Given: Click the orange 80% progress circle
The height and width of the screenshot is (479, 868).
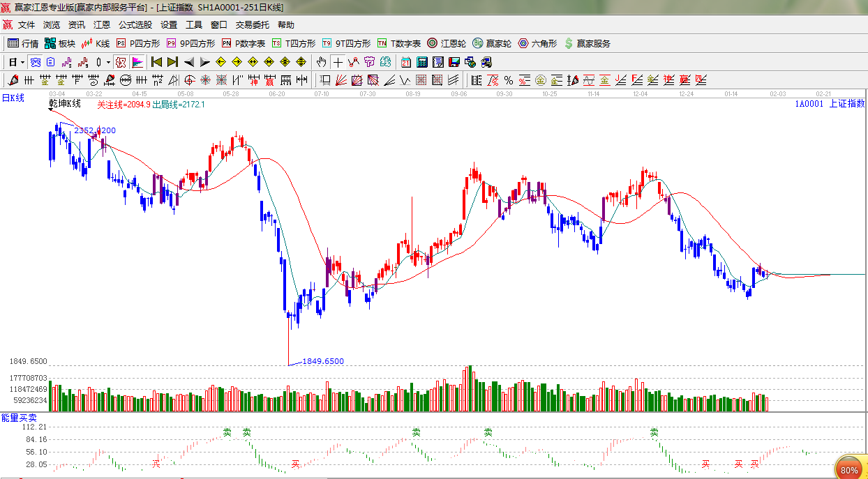Looking at the screenshot, I should (849, 469).
